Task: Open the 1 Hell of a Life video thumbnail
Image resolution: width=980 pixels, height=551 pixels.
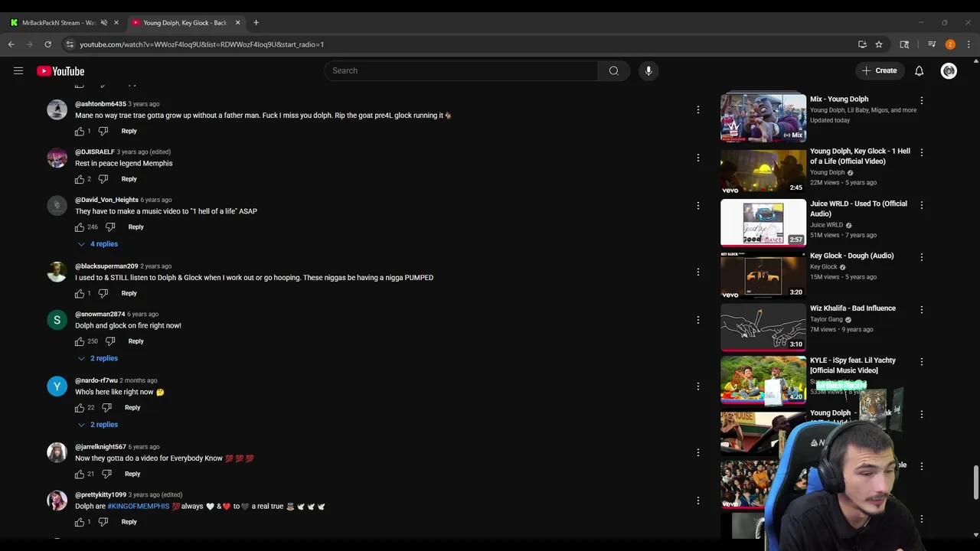Action: pyautogui.click(x=763, y=170)
